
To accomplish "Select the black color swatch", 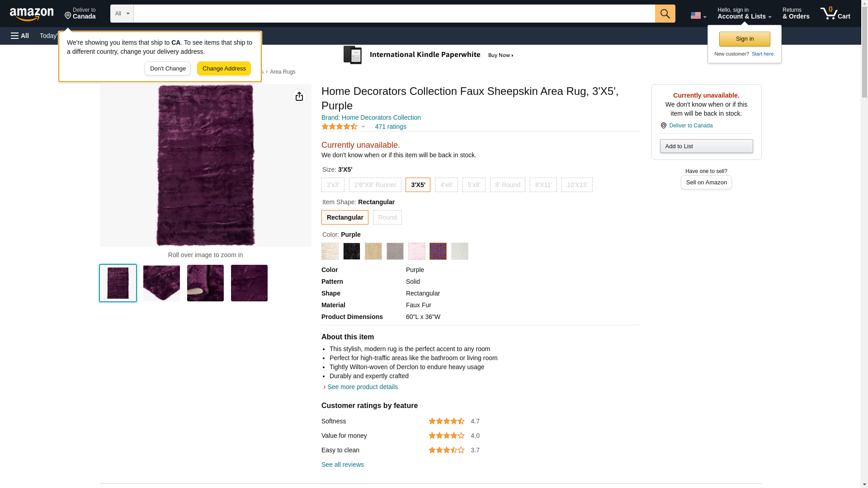I will 351,251.
